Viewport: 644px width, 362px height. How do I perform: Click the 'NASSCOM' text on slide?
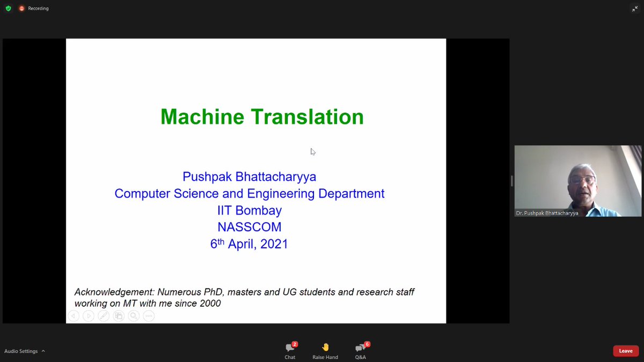250,227
